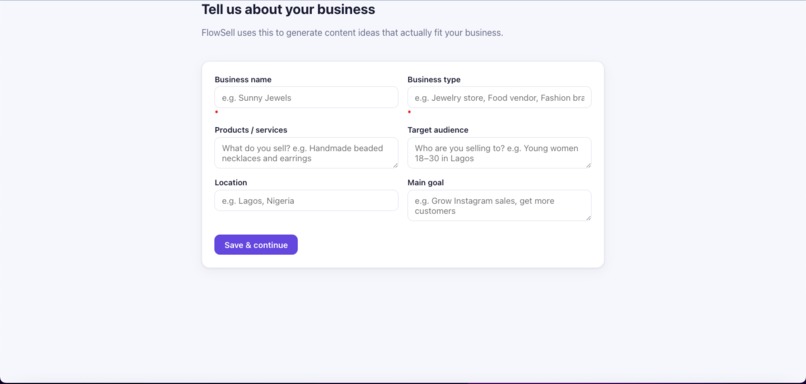Click the 'Products / services' label
The image size is (806, 384).
tap(251, 130)
